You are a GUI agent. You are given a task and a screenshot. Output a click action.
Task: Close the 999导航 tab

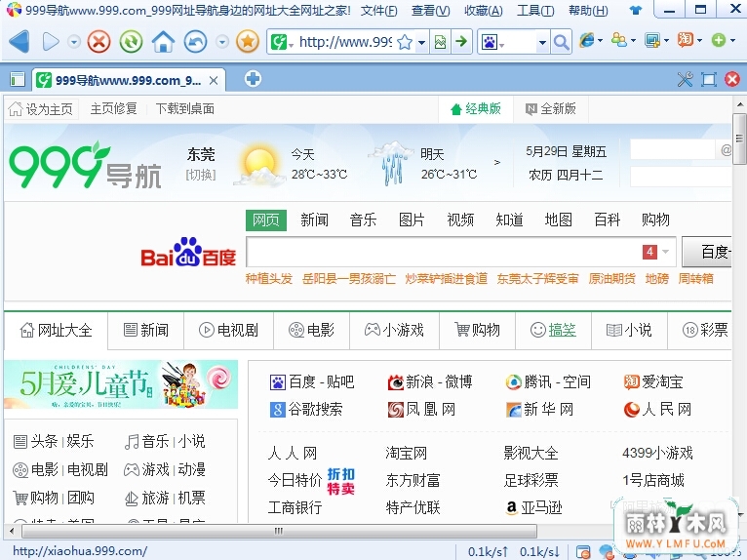[x=214, y=81]
